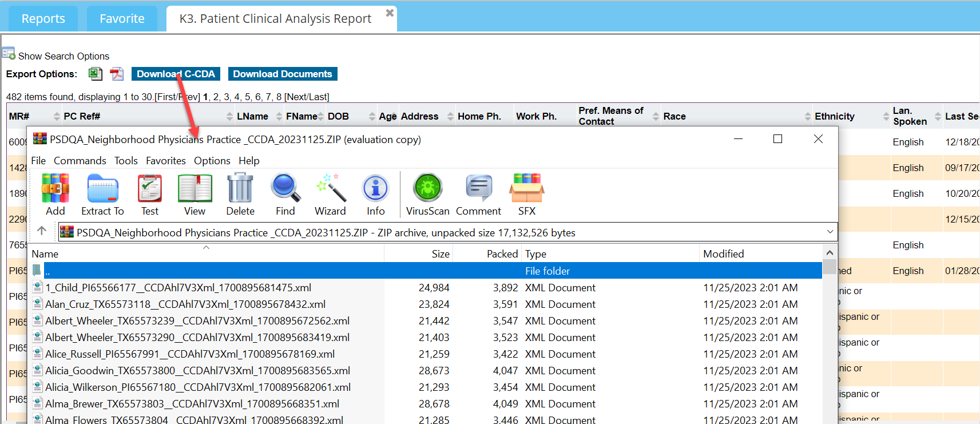
Task: Go to page 2 of results
Action: 216,97
